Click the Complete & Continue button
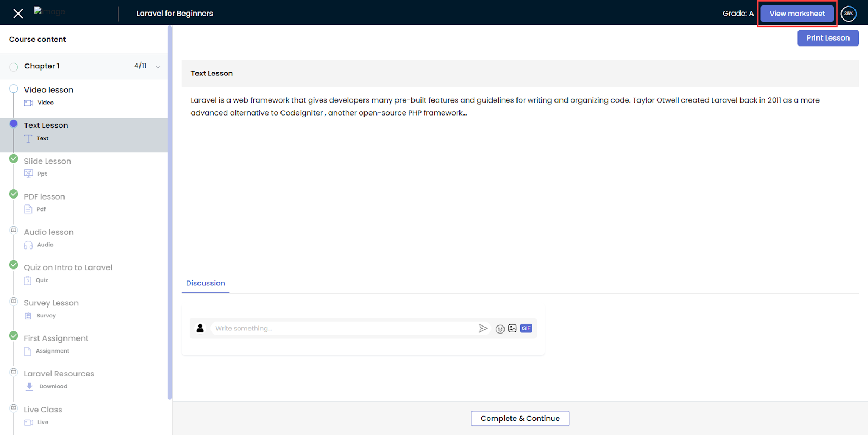 (x=520, y=418)
